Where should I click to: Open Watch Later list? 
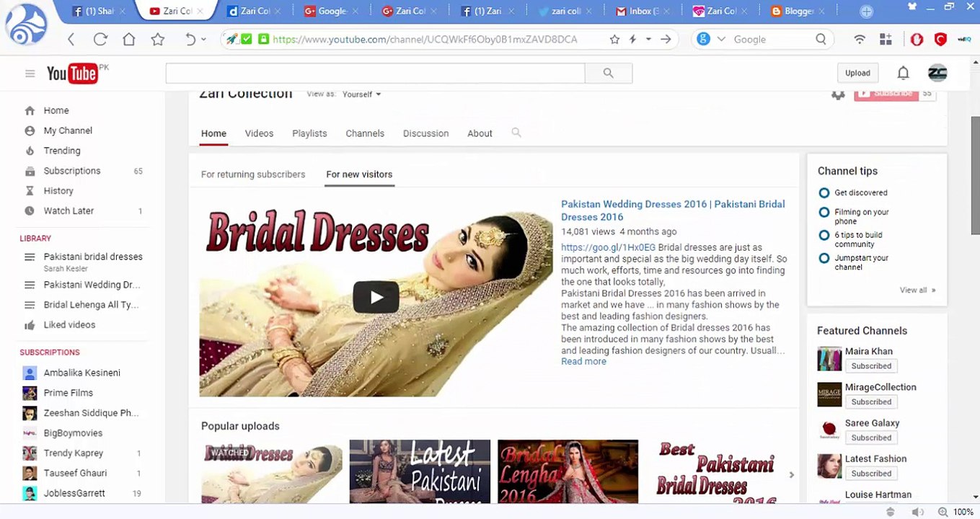[x=69, y=211]
